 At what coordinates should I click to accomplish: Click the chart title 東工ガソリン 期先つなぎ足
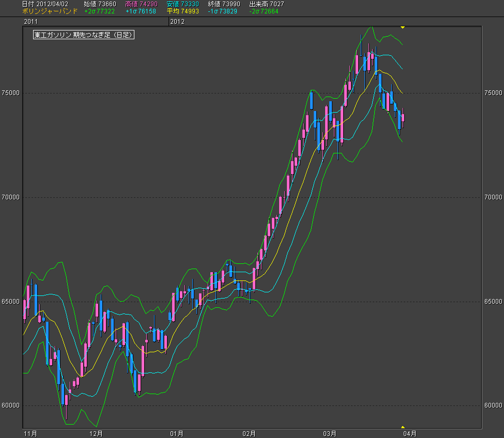click(84, 35)
